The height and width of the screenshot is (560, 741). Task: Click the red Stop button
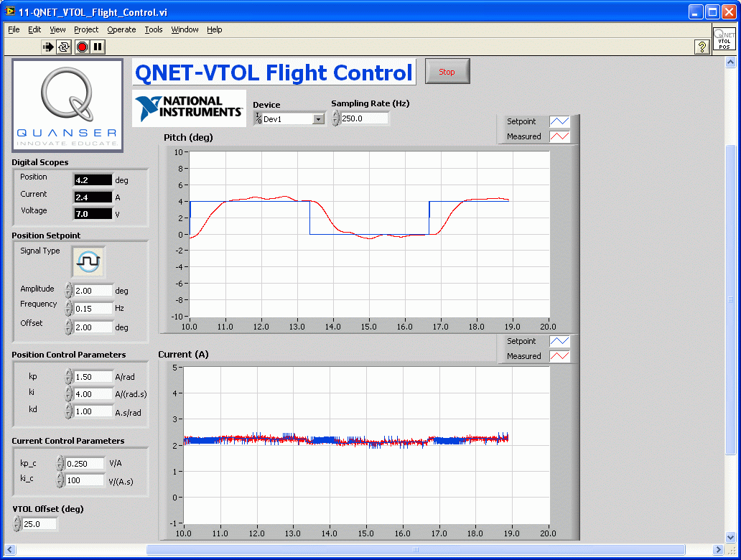[447, 71]
